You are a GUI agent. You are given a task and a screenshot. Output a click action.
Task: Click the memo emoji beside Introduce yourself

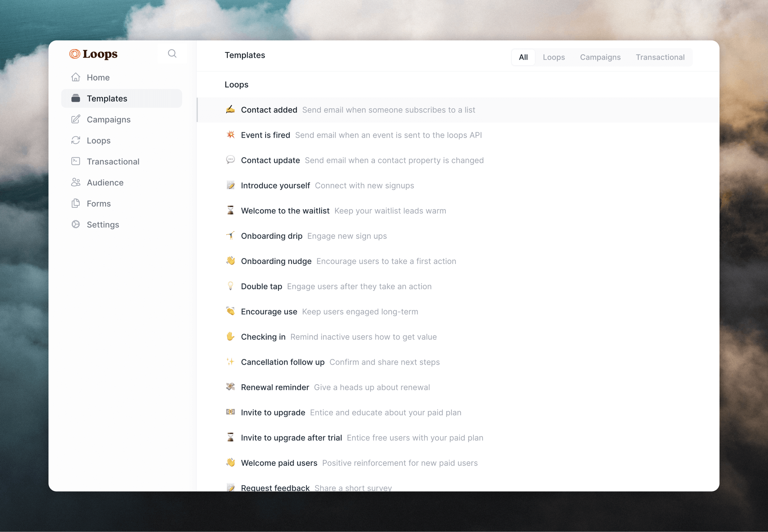[x=230, y=185]
